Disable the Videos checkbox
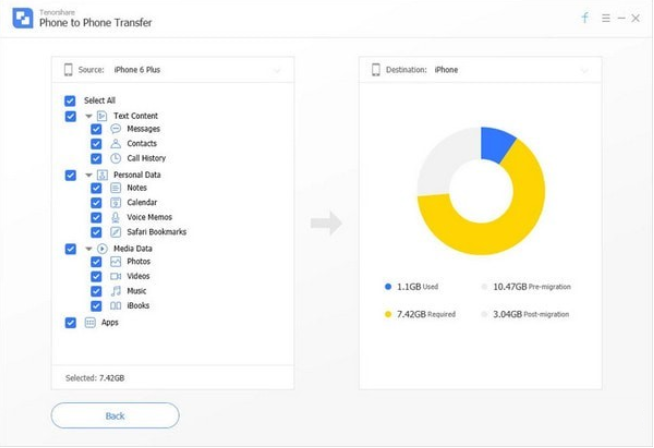The height and width of the screenshot is (448, 654). coord(96,277)
